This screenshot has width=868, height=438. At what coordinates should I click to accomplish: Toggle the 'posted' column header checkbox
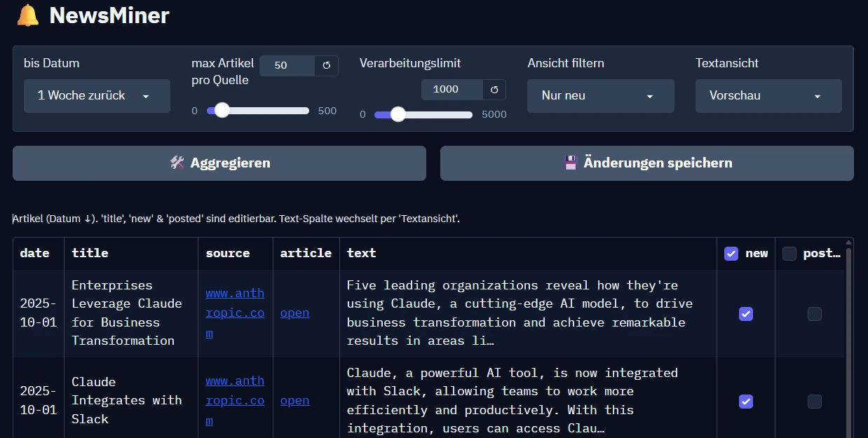click(789, 254)
